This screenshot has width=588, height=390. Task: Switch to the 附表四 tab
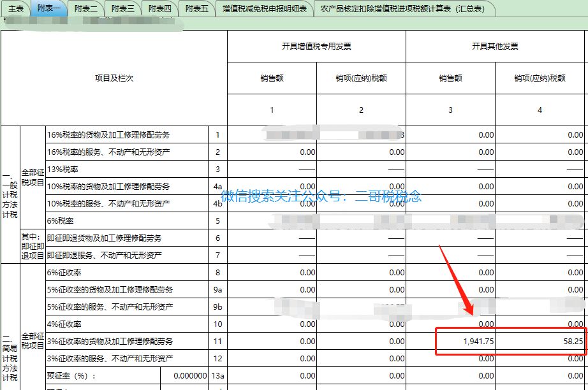coord(159,8)
